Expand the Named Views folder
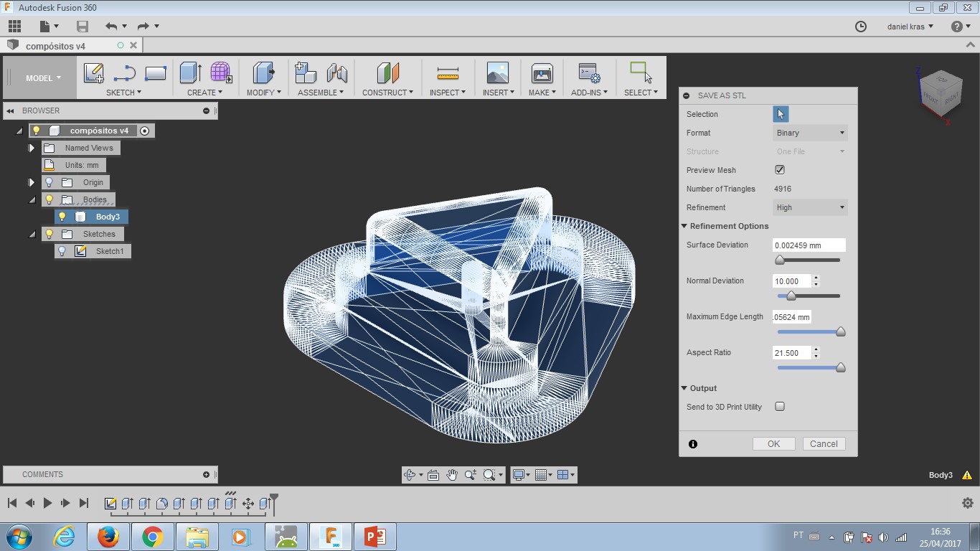This screenshot has width=980, height=551. pyautogui.click(x=32, y=148)
